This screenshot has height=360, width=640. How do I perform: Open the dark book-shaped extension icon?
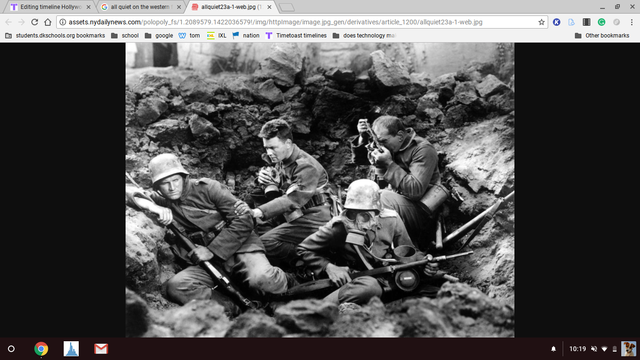point(587,22)
